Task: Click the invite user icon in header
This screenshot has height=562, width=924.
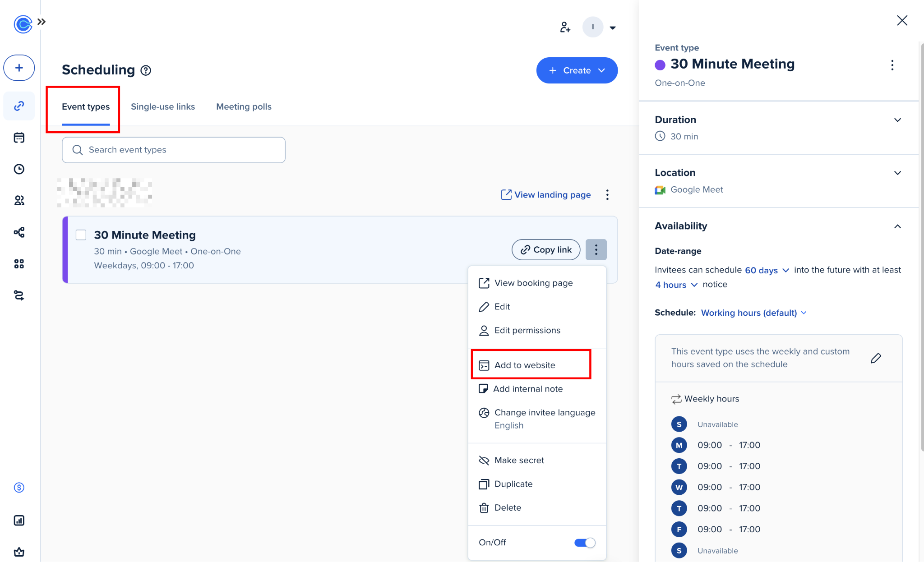Action: click(565, 27)
